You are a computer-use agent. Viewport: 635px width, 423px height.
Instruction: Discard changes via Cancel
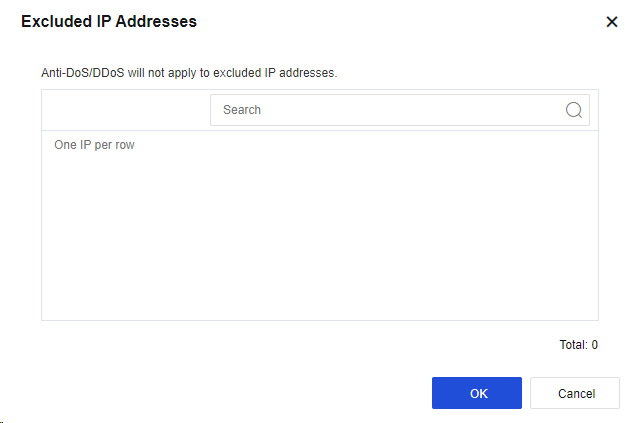(575, 393)
